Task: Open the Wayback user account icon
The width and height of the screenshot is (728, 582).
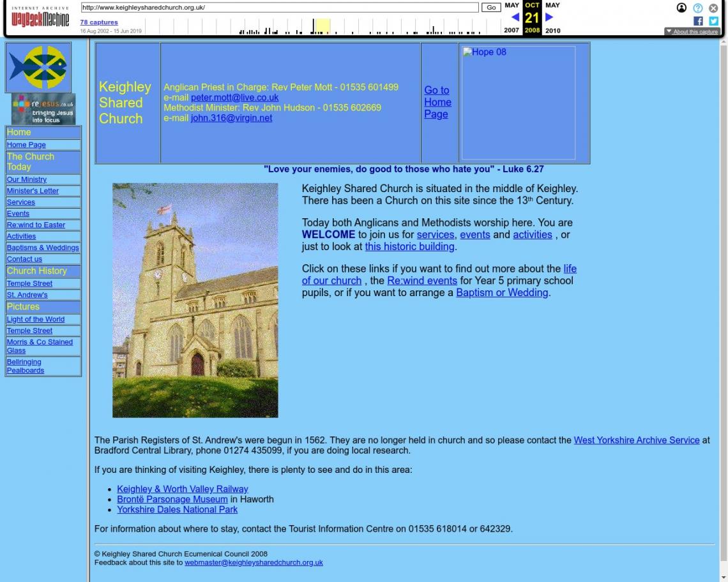Action: click(x=681, y=8)
